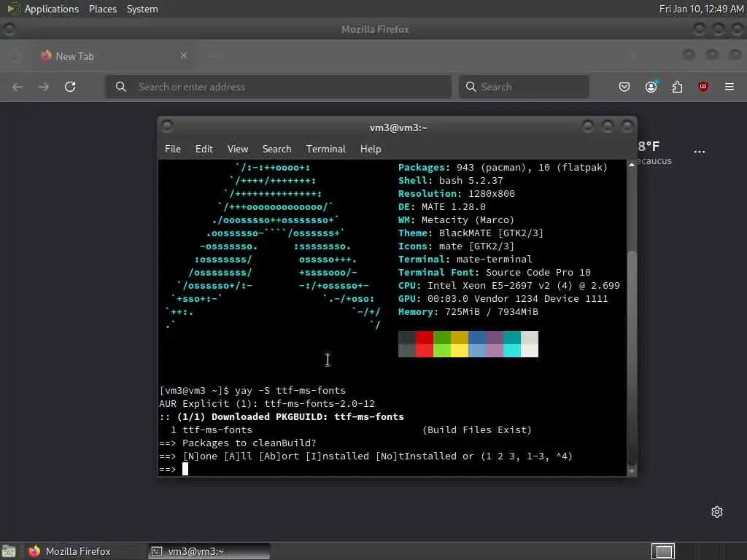Click the weather temperature reading
This screenshot has width=747, height=560.
(x=649, y=146)
